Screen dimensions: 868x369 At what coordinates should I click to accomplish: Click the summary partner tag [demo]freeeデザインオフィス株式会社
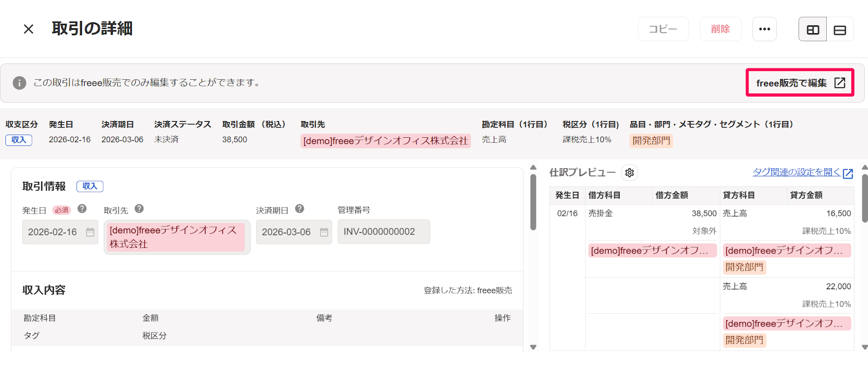click(385, 141)
